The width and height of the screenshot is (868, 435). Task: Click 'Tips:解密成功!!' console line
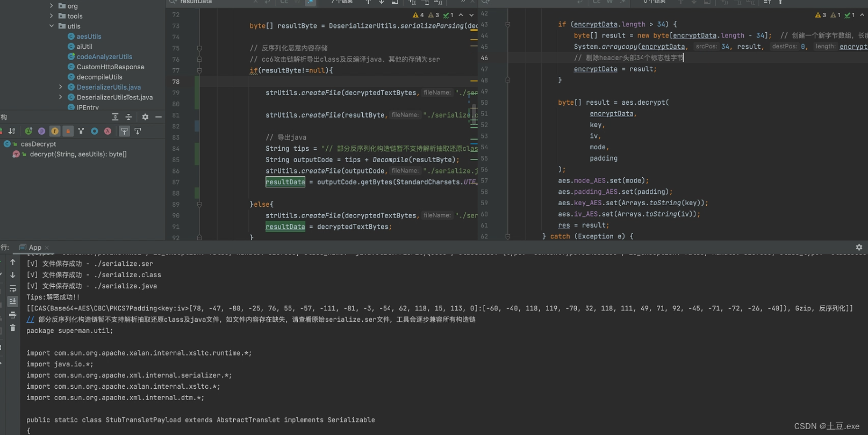[53, 297]
